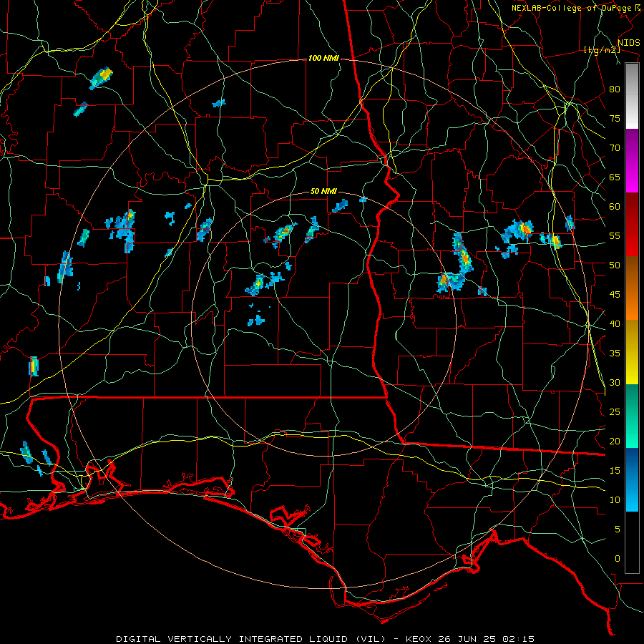Click the 25 value on the color scale
Viewport: 644px width, 644px height.
615,412
